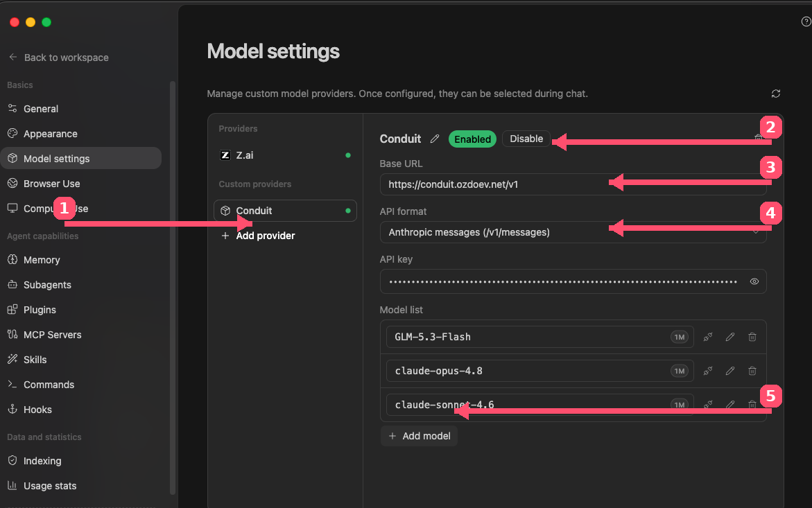812x508 pixels.
Task: Disable the Conduit provider
Action: (x=526, y=139)
